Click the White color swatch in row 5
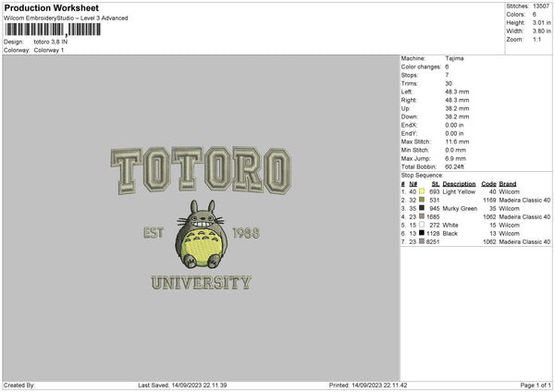Viewport: 555px width, 392px height. (x=422, y=225)
